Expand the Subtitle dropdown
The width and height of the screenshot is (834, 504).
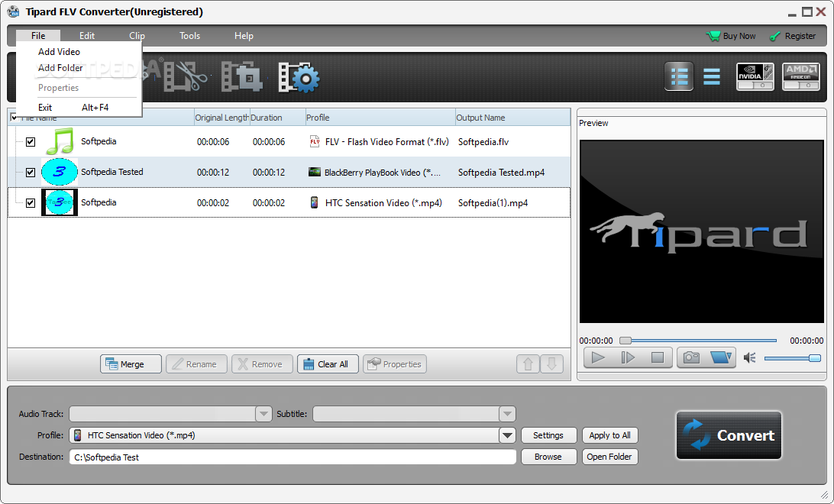click(x=507, y=414)
